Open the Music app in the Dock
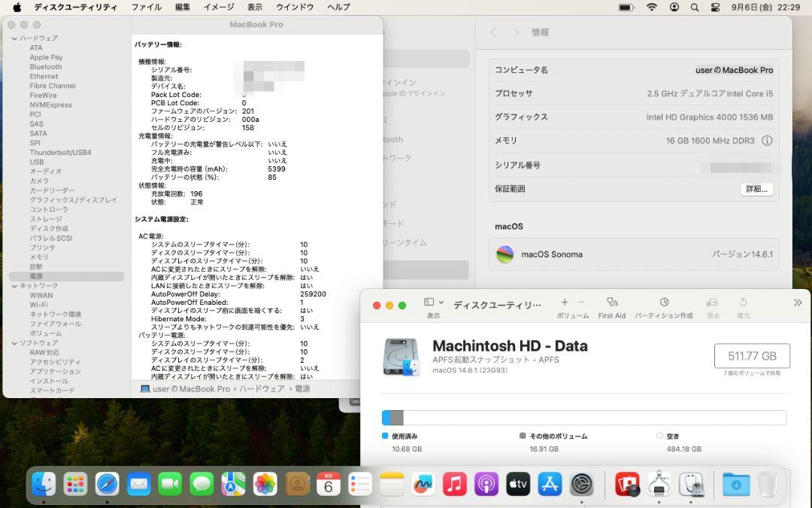Screen dimensions: 812x508 point(455,485)
